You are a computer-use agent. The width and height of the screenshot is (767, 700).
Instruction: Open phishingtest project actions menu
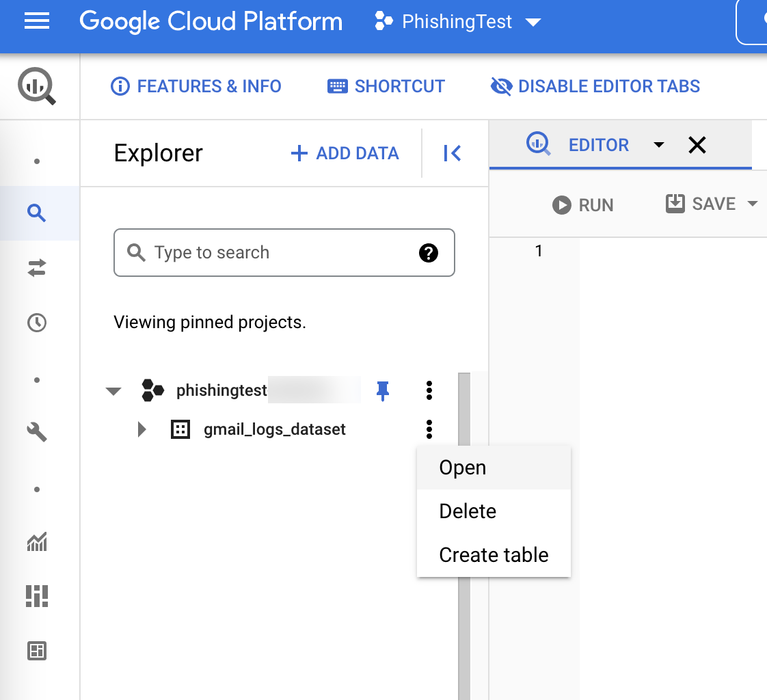point(429,390)
